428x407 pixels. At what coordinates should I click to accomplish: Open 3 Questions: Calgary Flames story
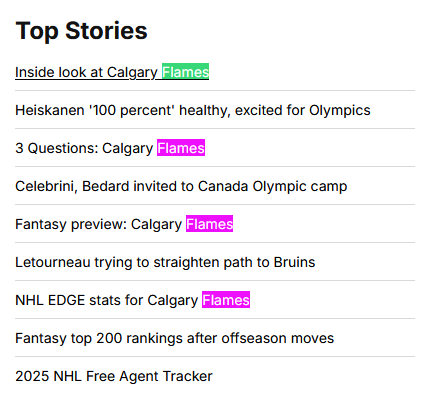point(110,148)
